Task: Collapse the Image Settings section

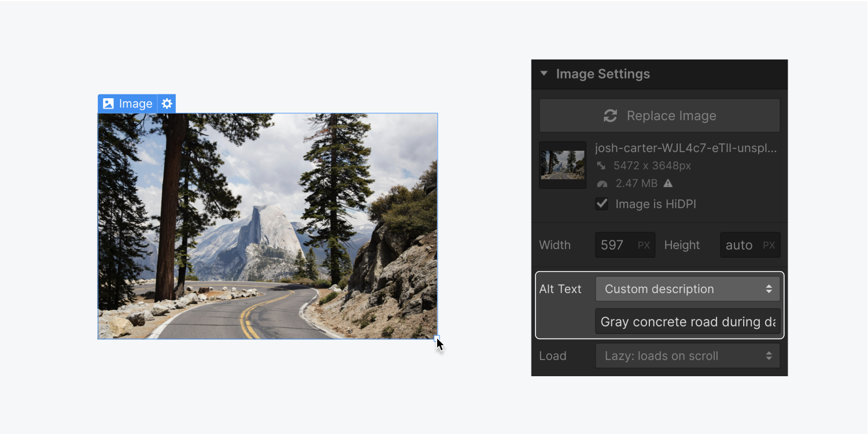Action: [x=543, y=74]
